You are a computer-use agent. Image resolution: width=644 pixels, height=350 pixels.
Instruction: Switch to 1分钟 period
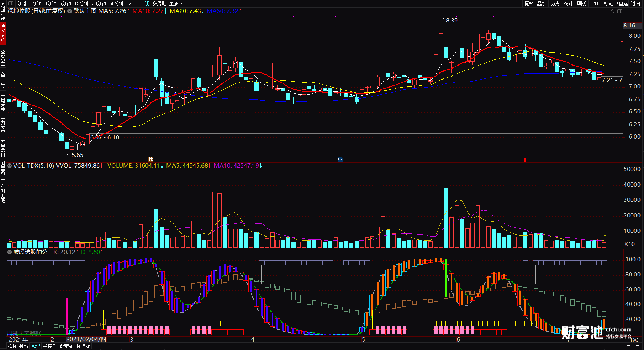(35, 3)
